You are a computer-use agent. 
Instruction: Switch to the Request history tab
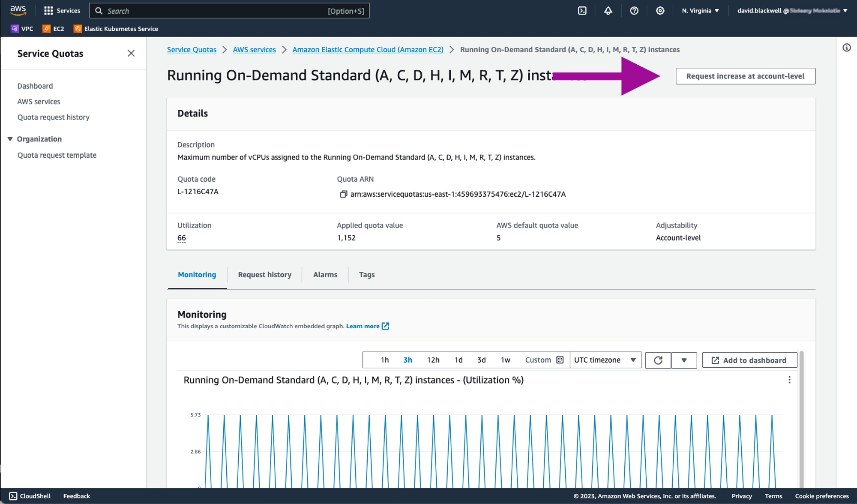(x=264, y=275)
